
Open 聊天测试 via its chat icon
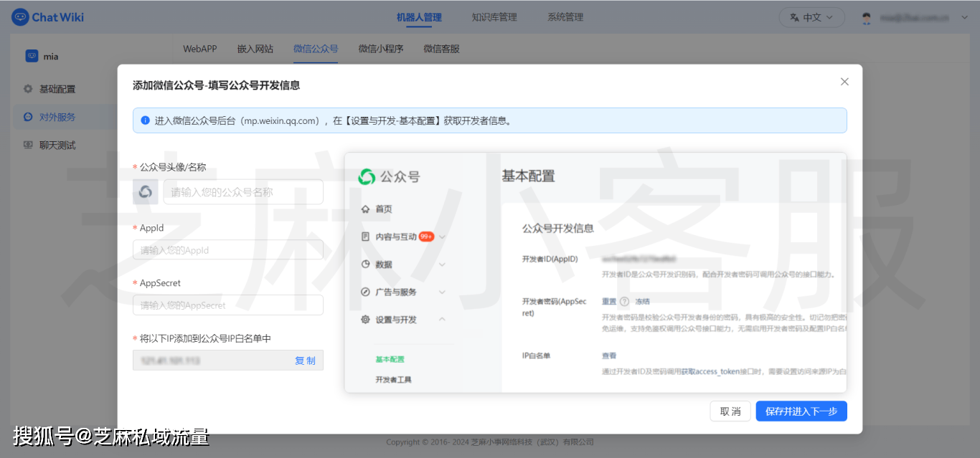[x=27, y=144]
